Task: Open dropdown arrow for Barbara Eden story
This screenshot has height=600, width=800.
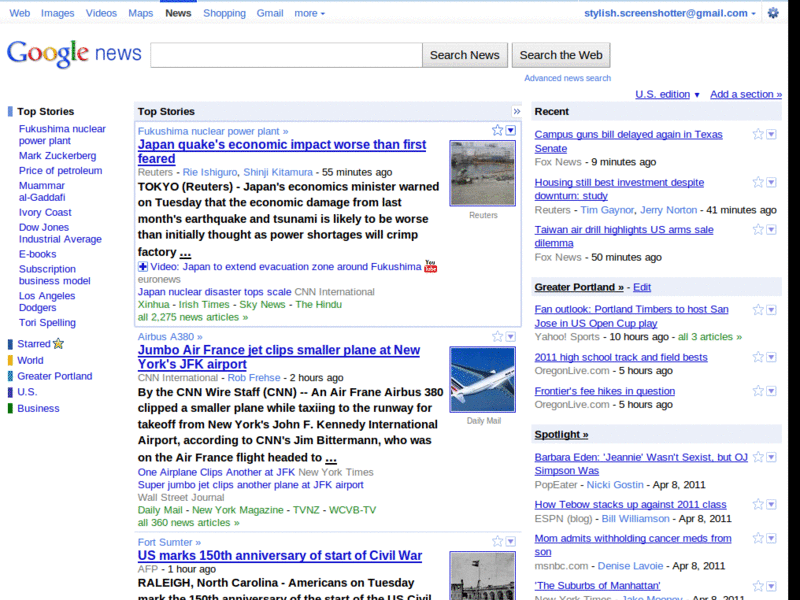Action: tap(771, 458)
